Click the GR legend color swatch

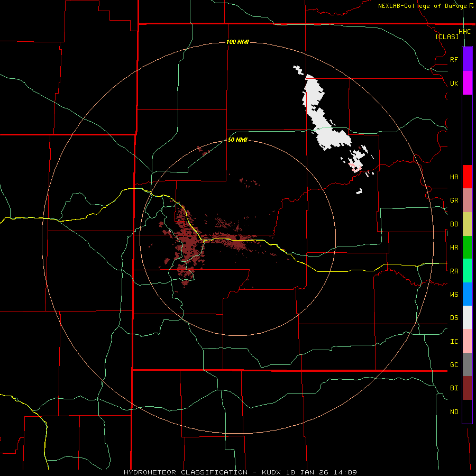coord(467,200)
